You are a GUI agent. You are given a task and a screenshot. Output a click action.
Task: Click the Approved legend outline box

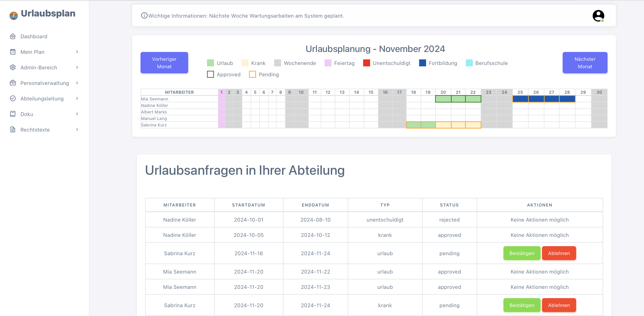(x=210, y=74)
